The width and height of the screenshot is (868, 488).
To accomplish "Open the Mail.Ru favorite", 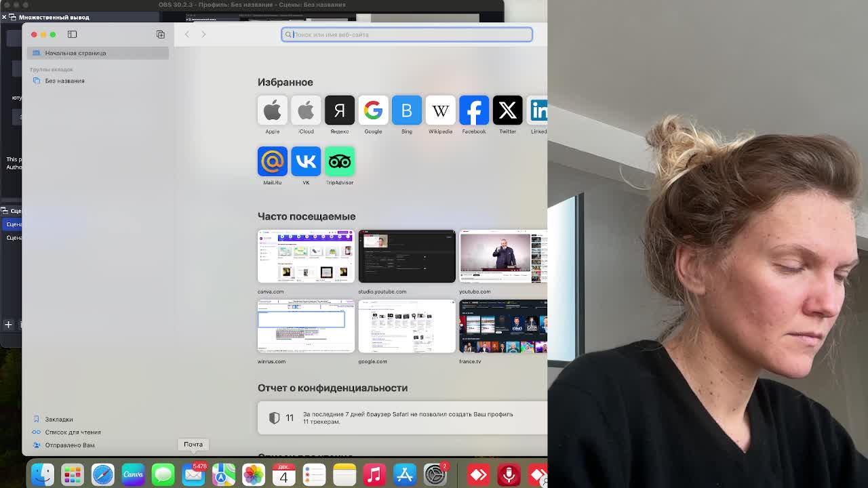I will tap(272, 161).
